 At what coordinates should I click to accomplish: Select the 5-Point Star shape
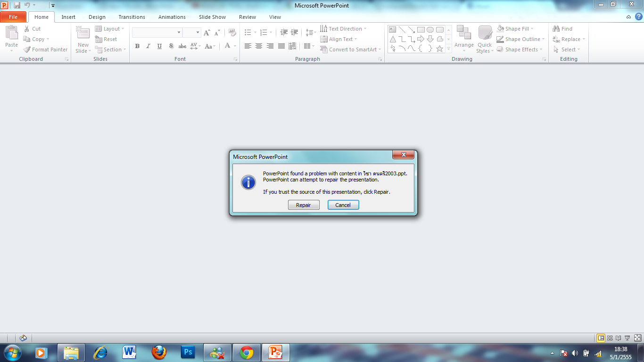pyautogui.click(x=440, y=49)
